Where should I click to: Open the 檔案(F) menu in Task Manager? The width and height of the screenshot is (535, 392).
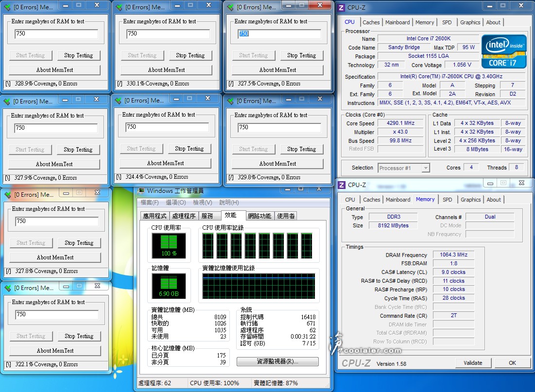150,202
